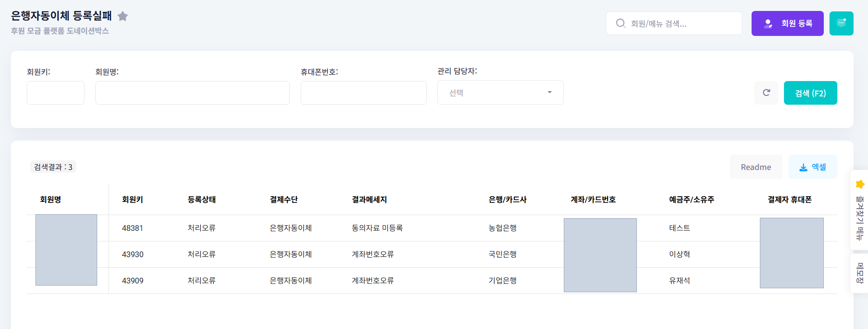This screenshot has height=329, width=868.
Task: Click account holder 테스트
Action: pyautogui.click(x=679, y=228)
